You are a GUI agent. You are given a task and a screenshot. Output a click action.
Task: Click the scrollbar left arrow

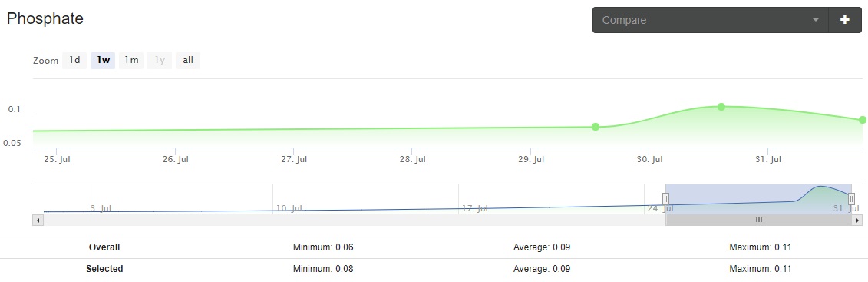pyautogui.click(x=38, y=220)
